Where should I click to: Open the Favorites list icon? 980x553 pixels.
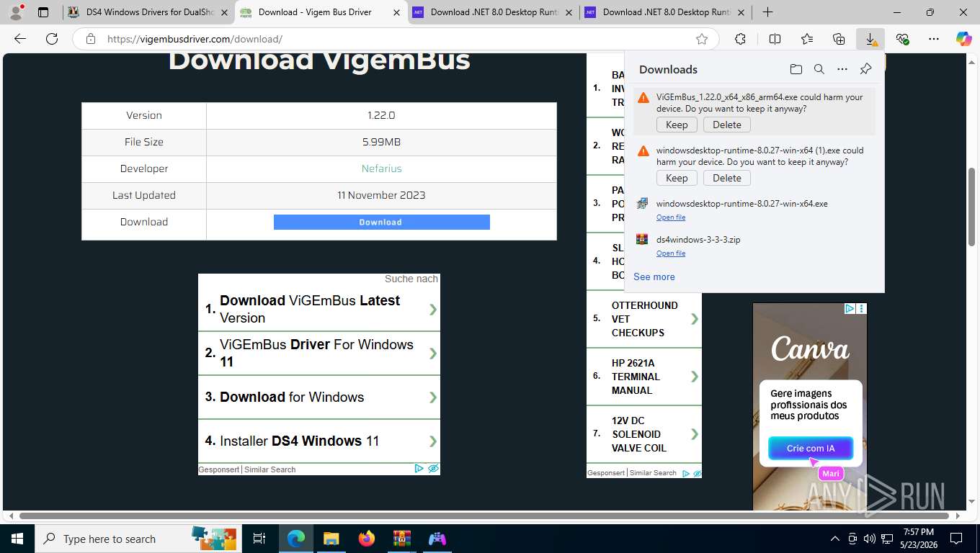click(x=807, y=39)
